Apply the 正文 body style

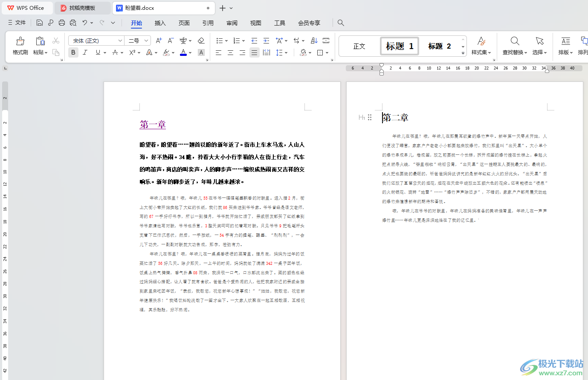coord(359,46)
